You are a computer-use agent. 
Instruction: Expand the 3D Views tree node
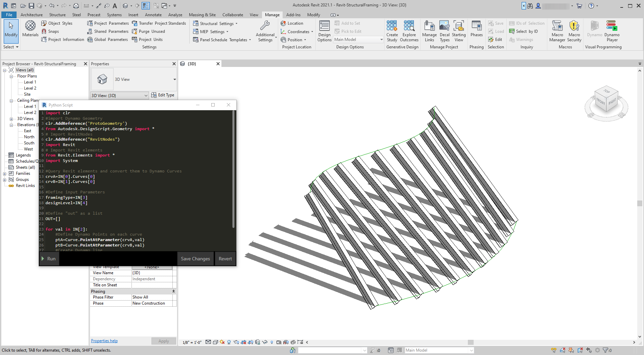(x=11, y=119)
